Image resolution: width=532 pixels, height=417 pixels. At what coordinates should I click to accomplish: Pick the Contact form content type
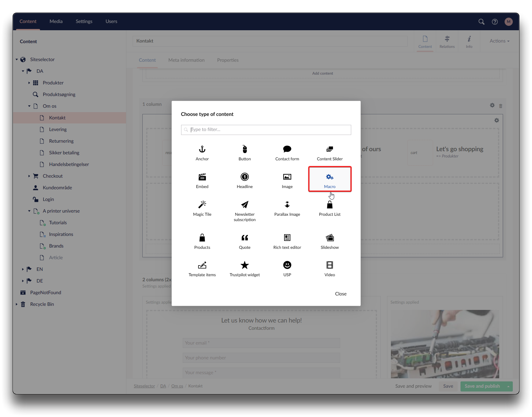[287, 153]
